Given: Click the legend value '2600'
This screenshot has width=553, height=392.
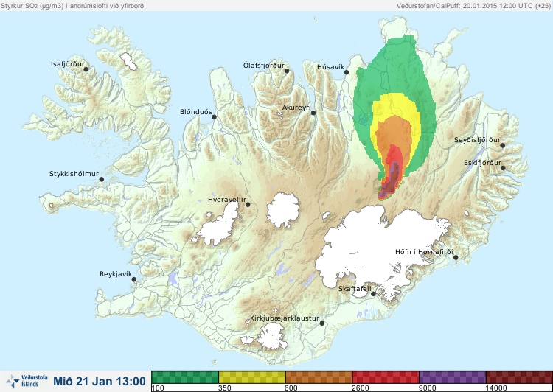Looking at the screenshot, I should (361, 388).
